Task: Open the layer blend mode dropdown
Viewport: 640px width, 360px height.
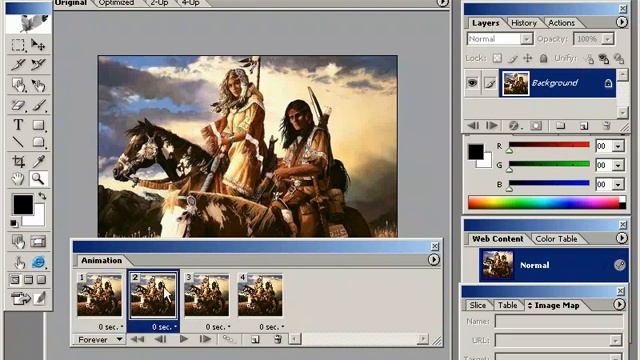Action: click(527, 39)
